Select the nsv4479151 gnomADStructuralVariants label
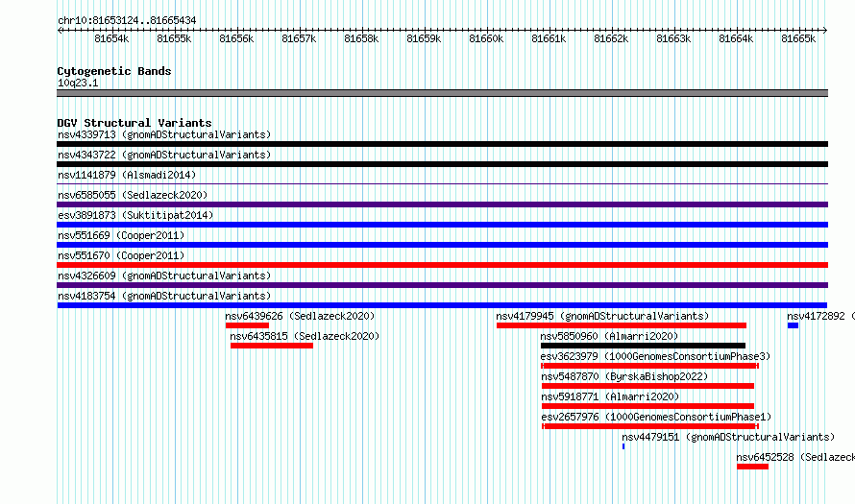Viewport: 855px width, 504px height. tap(728, 437)
